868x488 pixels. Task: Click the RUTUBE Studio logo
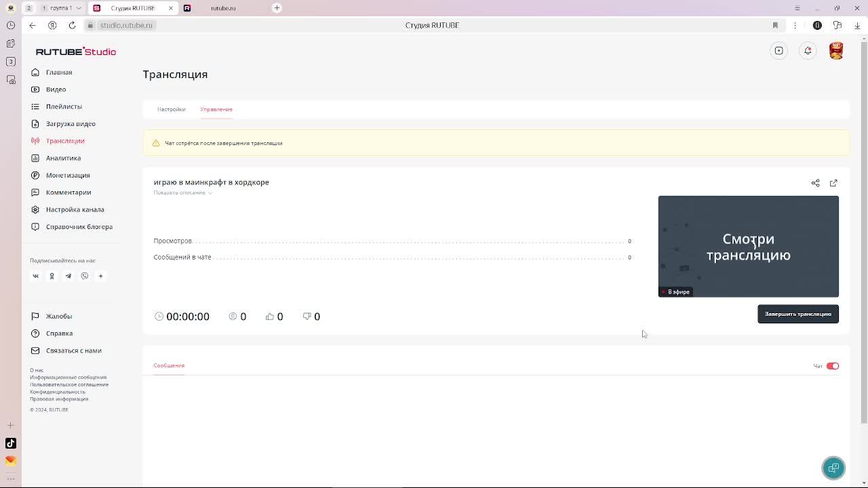click(76, 52)
